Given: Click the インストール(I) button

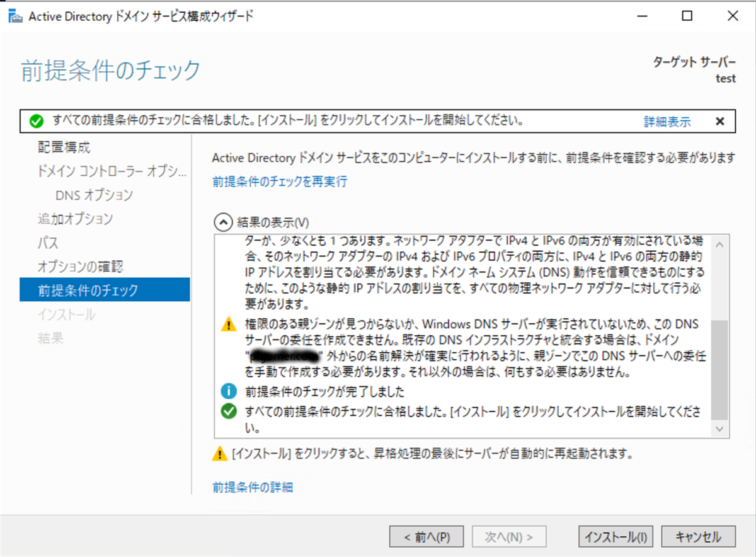Looking at the screenshot, I should click(x=615, y=536).
